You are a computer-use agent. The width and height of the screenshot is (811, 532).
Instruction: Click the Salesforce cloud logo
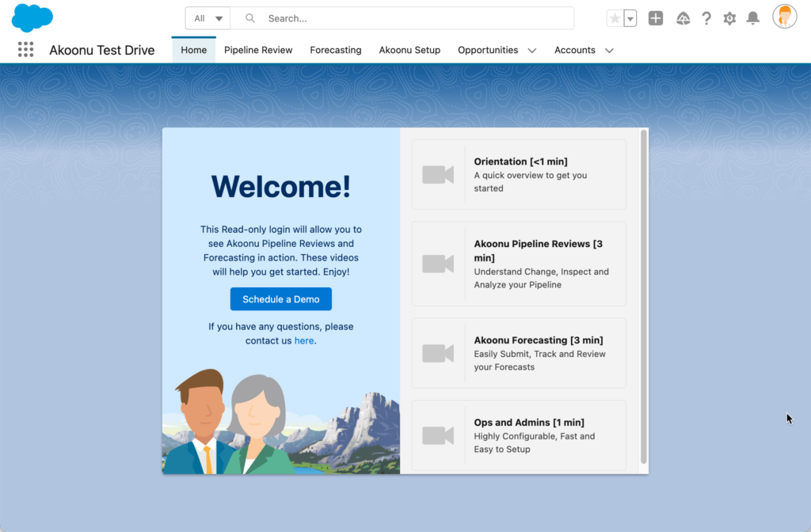click(x=32, y=17)
